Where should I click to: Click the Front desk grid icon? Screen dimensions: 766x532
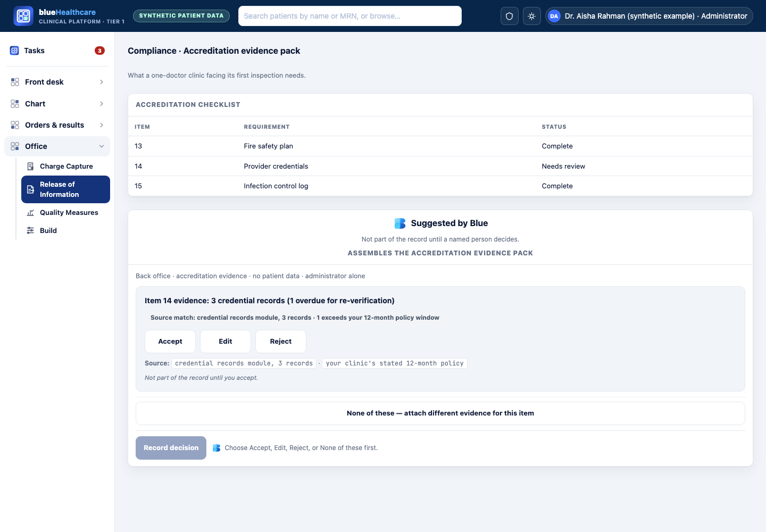pyautogui.click(x=15, y=82)
